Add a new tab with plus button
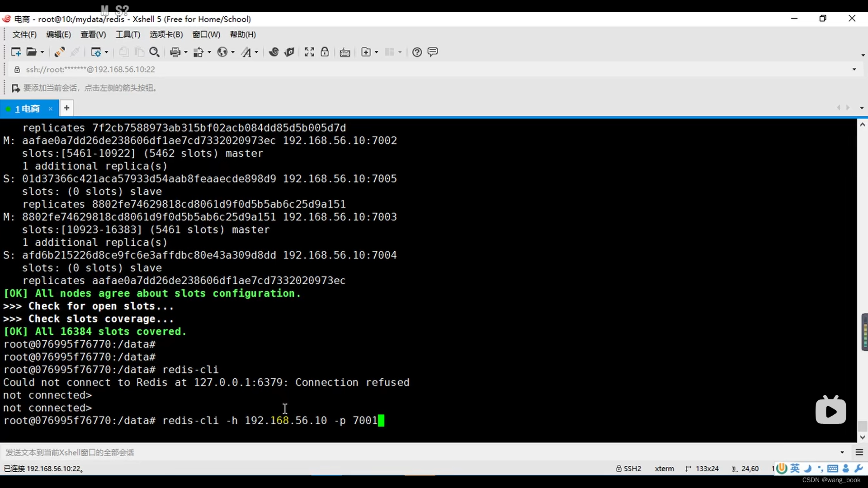Image resolution: width=868 pixels, height=488 pixels. (x=66, y=108)
